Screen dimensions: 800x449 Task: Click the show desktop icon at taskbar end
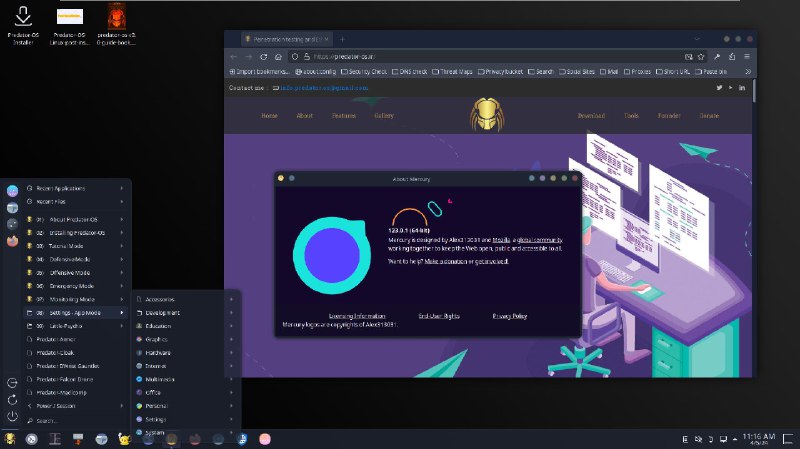(788, 439)
